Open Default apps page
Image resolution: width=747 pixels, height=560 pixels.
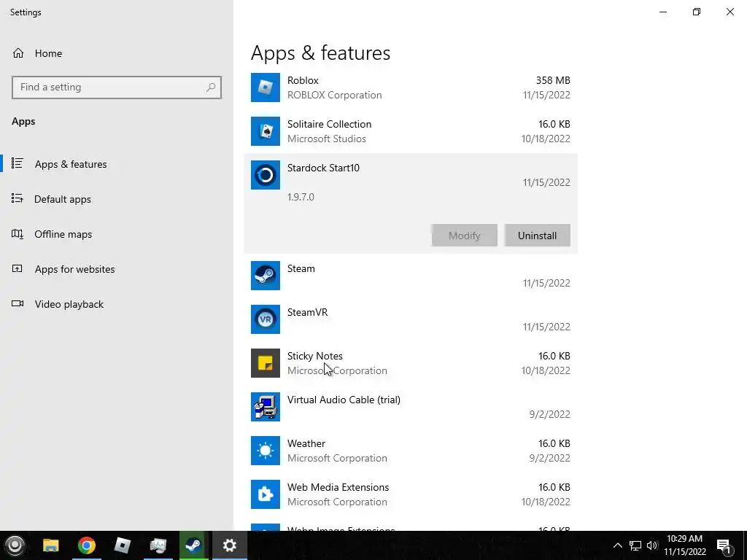(63, 199)
